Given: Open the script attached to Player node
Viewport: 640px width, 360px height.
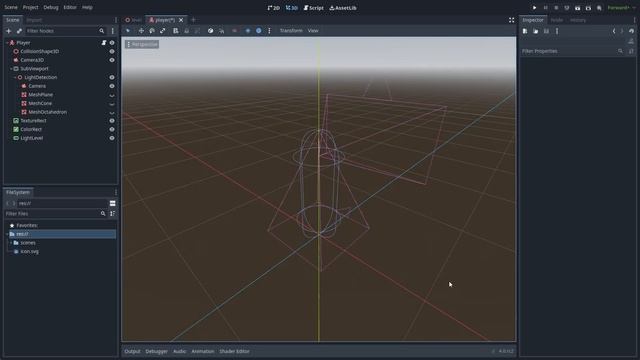Looking at the screenshot, I should pyautogui.click(x=104, y=42).
